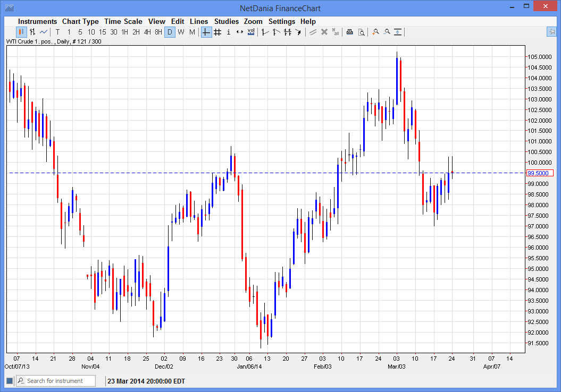This screenshot has height=392, width=561.
Task: Click the blue color square in status bar
Action: (x=9, y=381)
